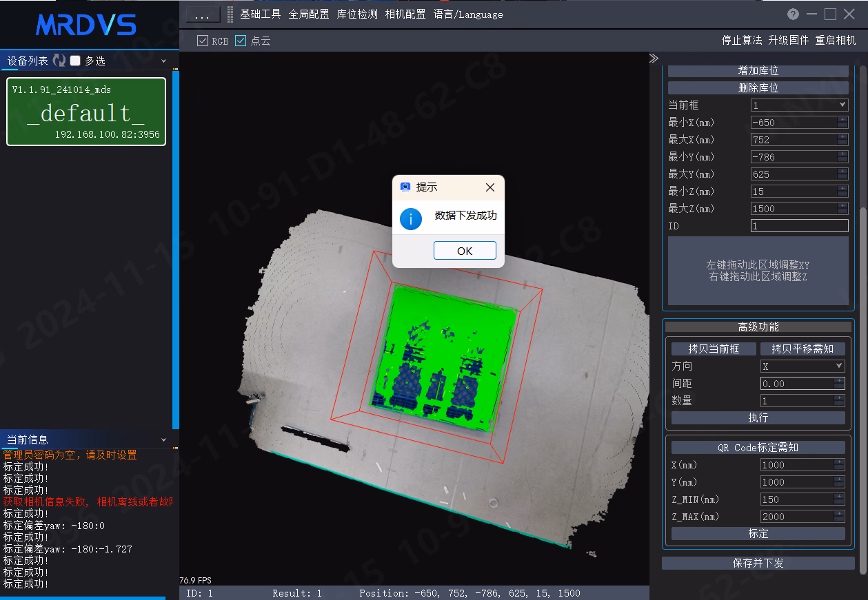Click the Position status bar text
The image size is (868, 600).
click(470, 593)
